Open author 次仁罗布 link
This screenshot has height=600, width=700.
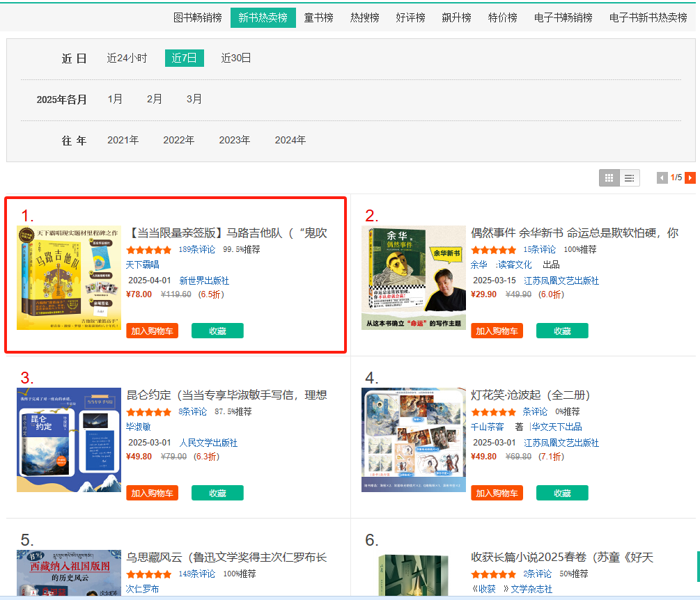[142, 590]
